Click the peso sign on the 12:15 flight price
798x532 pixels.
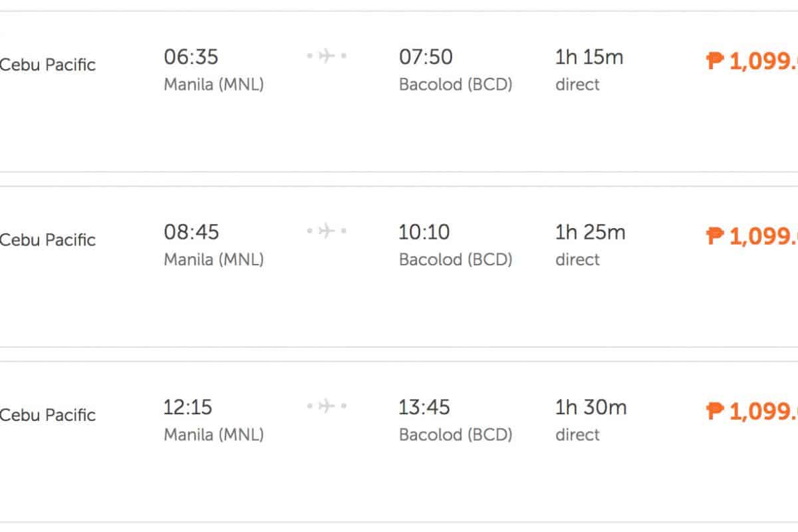(715, 412)
